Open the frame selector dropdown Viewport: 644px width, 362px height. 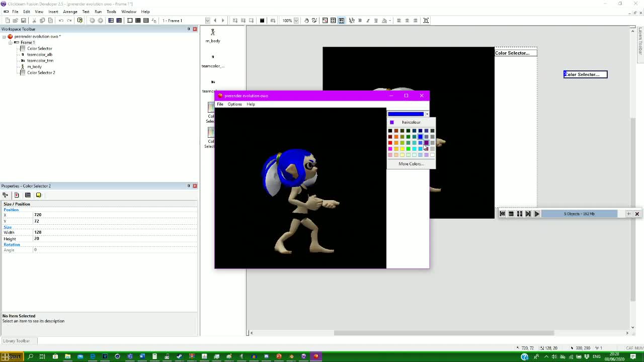coord(207,21)
